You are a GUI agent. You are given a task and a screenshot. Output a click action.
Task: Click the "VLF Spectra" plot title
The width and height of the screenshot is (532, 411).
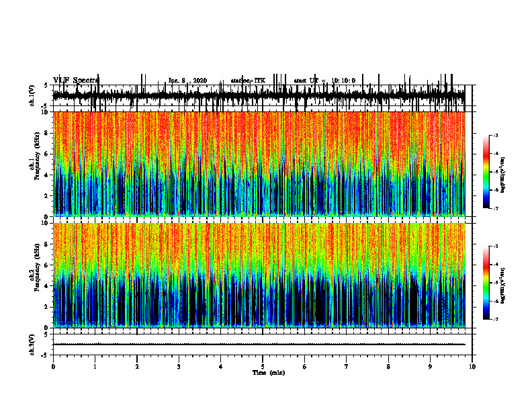point(76,81)
